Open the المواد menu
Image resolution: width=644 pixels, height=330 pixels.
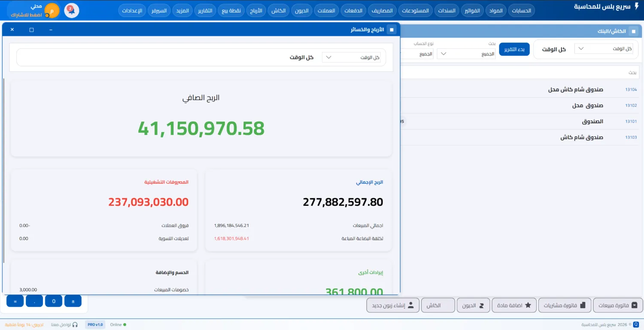(x=496, y=11)
